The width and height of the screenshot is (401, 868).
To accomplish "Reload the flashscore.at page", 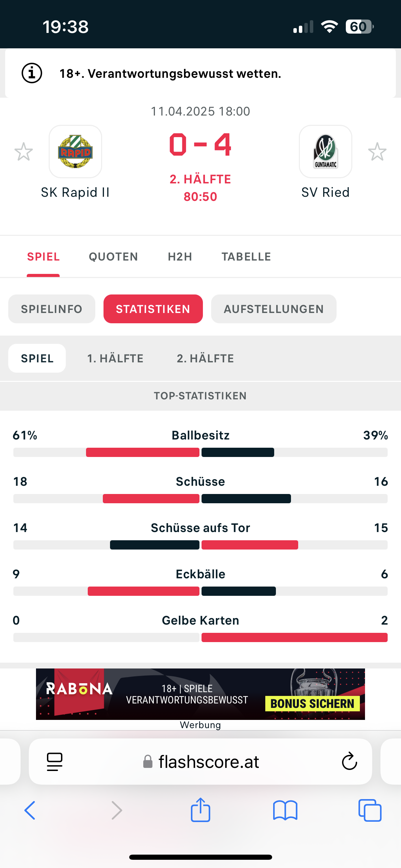I will 349,761.
